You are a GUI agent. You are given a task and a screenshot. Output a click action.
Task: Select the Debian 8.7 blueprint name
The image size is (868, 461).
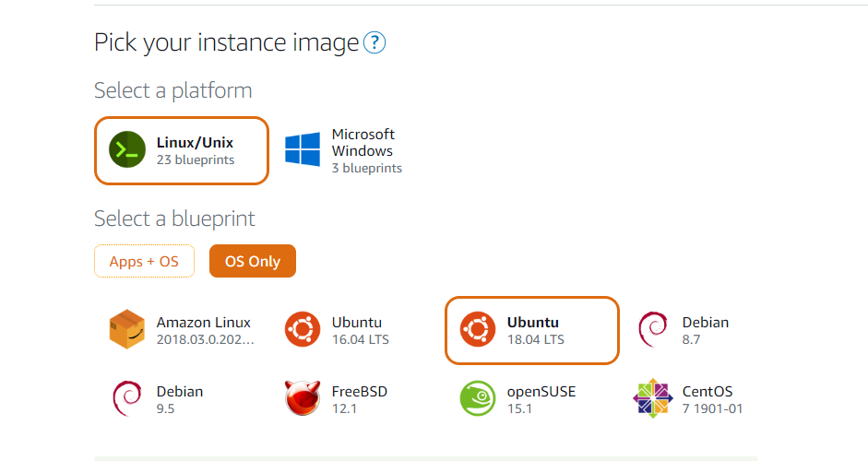[x=706, y=323]
